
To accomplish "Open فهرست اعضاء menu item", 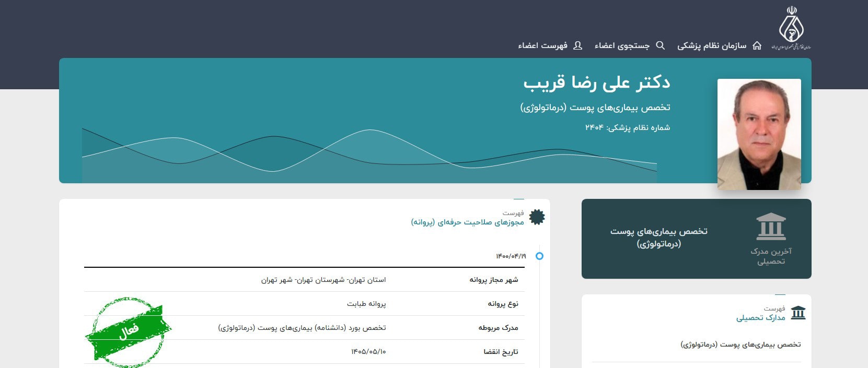I will click(542, 46).
